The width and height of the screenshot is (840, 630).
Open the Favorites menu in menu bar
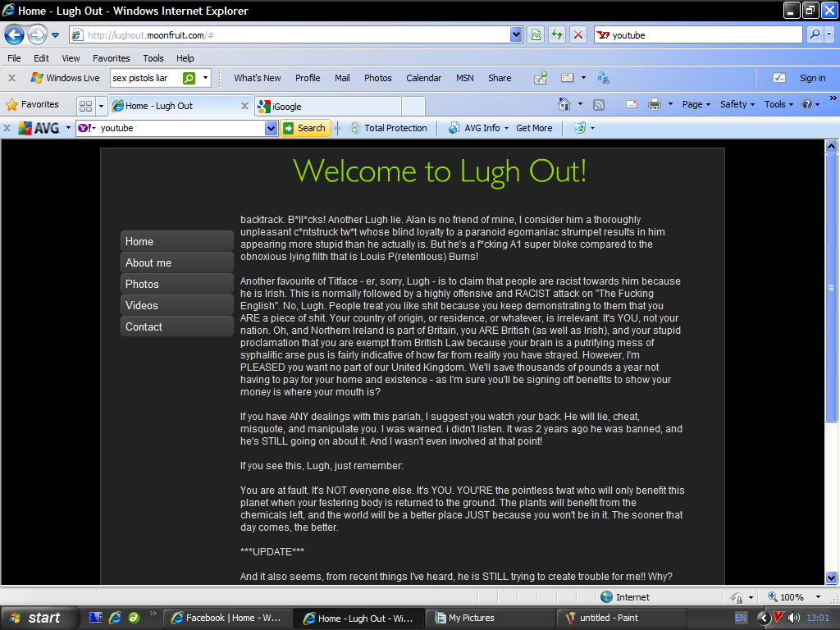[111, 58]
